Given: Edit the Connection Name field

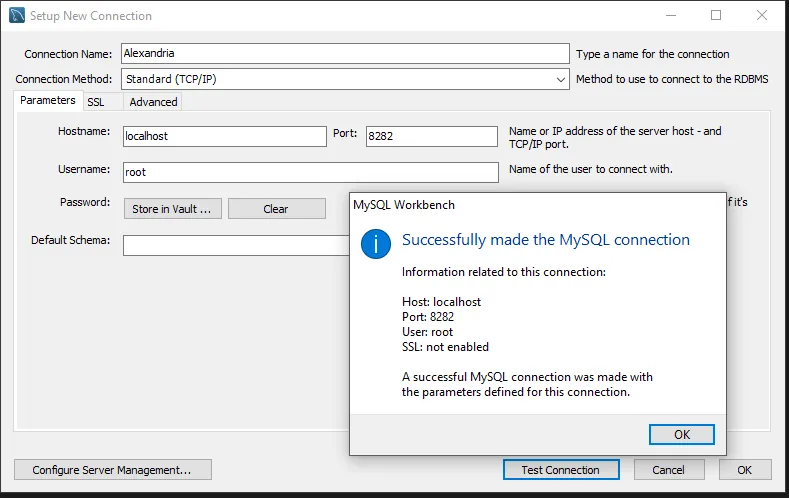Looking at the screenshot, I should (x=345, y=53).
